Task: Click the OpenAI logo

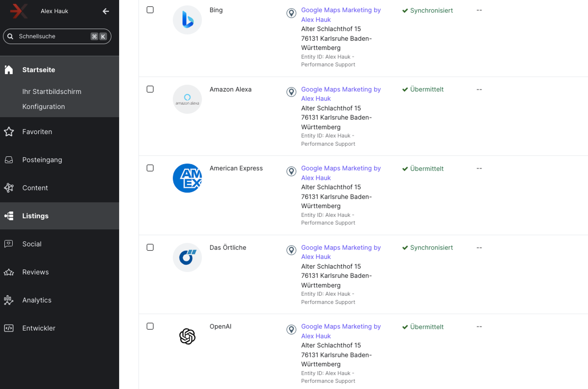Action: (x=187, y=336)
